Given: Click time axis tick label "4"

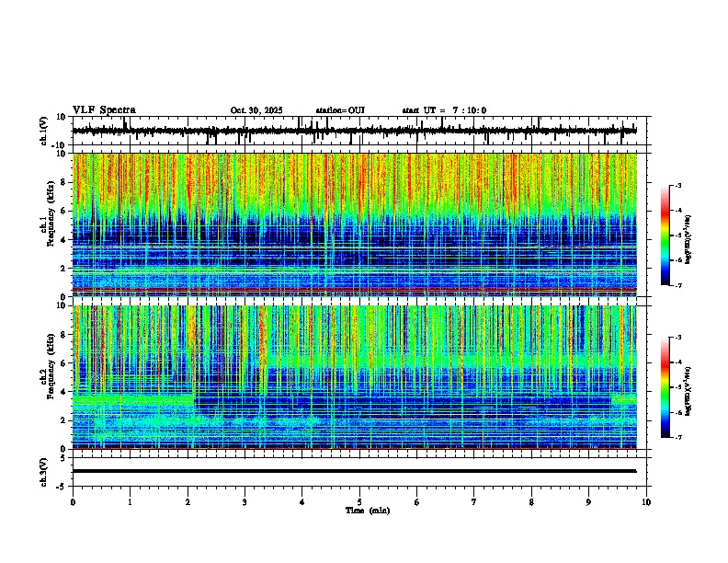Looking at the screenshot, I should [x=302, y=502].
